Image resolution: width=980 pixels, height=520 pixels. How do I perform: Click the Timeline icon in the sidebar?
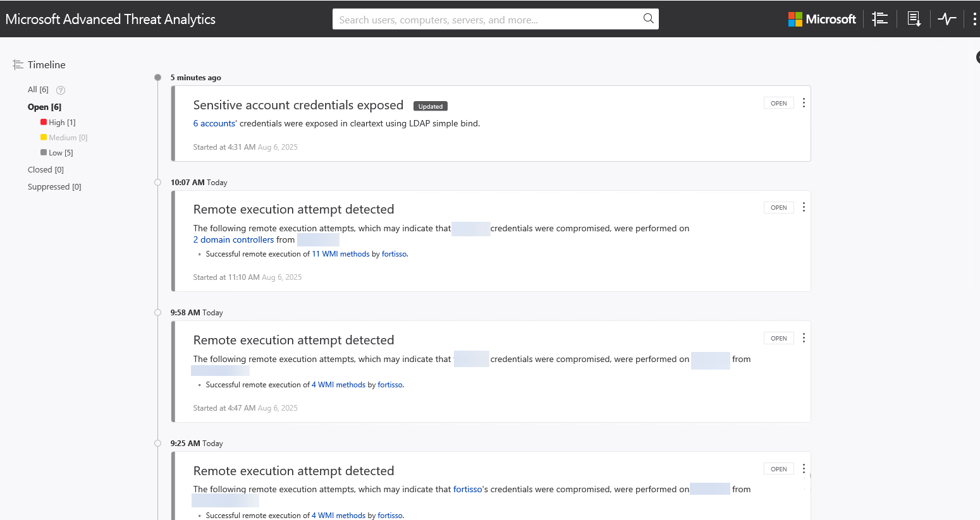click(18, 64)
